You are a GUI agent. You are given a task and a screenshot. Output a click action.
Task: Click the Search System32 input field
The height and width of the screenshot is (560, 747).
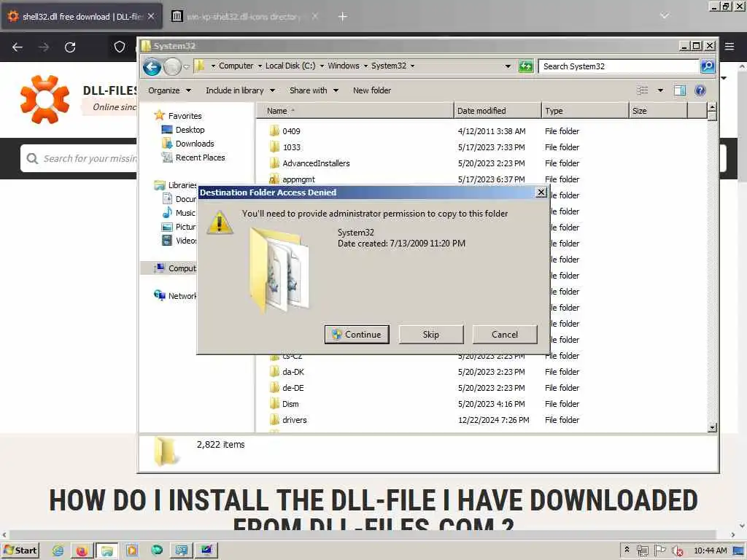(x=619, y=66)
